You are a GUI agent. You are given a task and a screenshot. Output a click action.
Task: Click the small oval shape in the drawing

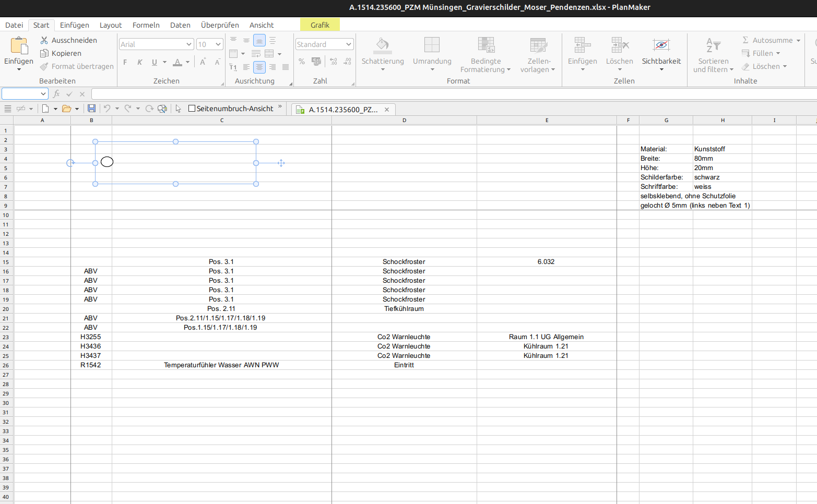[107, 162]
